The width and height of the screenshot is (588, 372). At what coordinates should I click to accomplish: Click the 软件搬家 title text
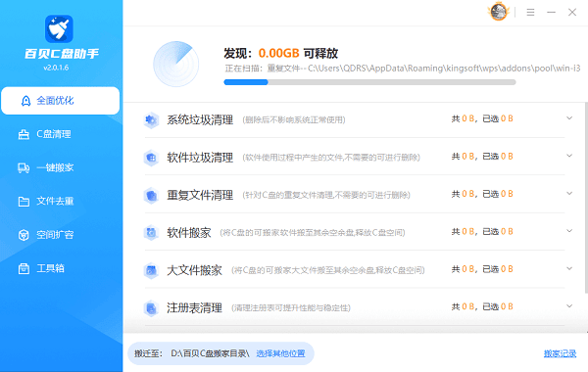[x=189, y=233]
